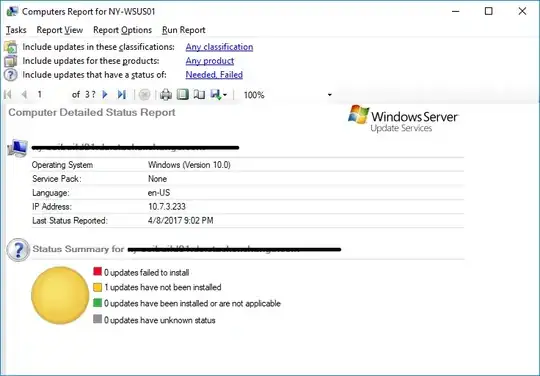The image size is (540, 376).
Task: Click the computer icon beside hostname
Action: 18,148
